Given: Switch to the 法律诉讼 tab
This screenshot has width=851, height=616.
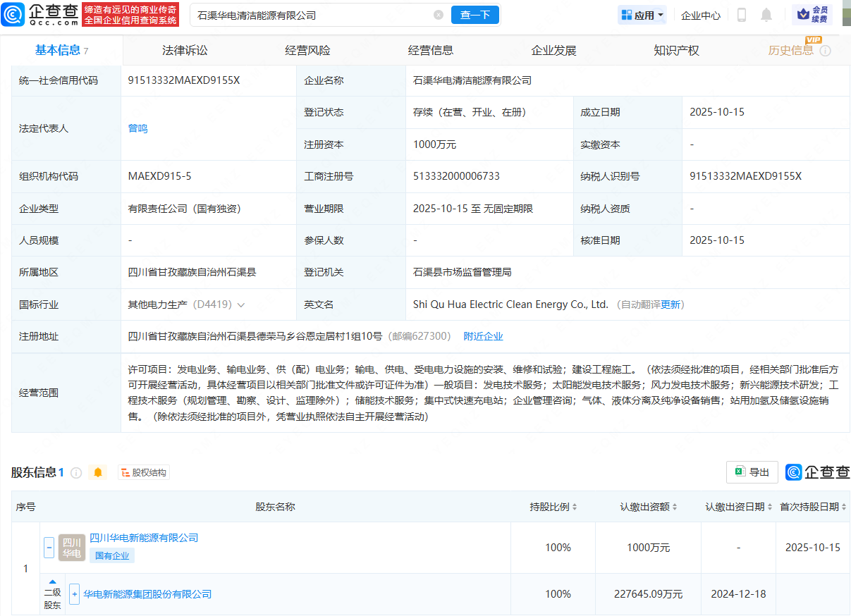Looking at the screenshot, I should [185, 50].
